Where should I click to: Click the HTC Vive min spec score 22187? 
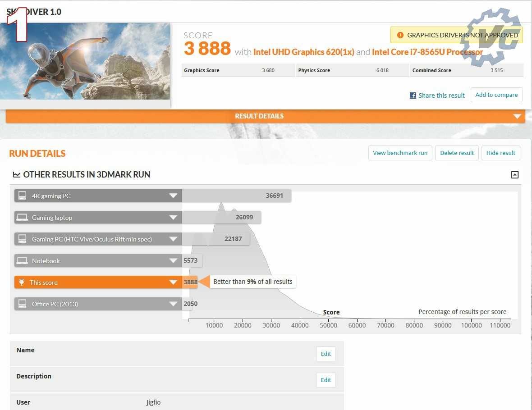233,239
